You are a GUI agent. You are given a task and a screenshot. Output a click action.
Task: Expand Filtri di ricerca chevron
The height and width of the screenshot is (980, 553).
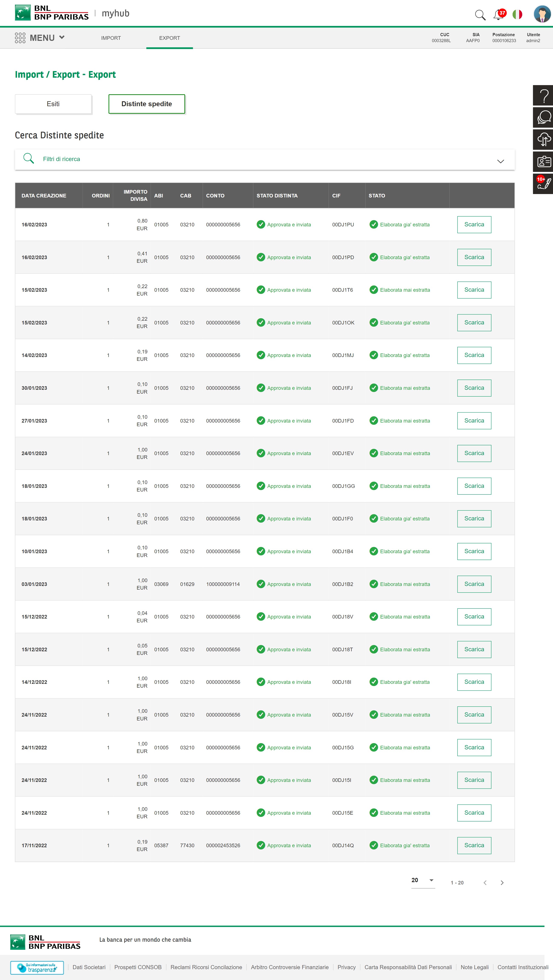coord(500,161)
